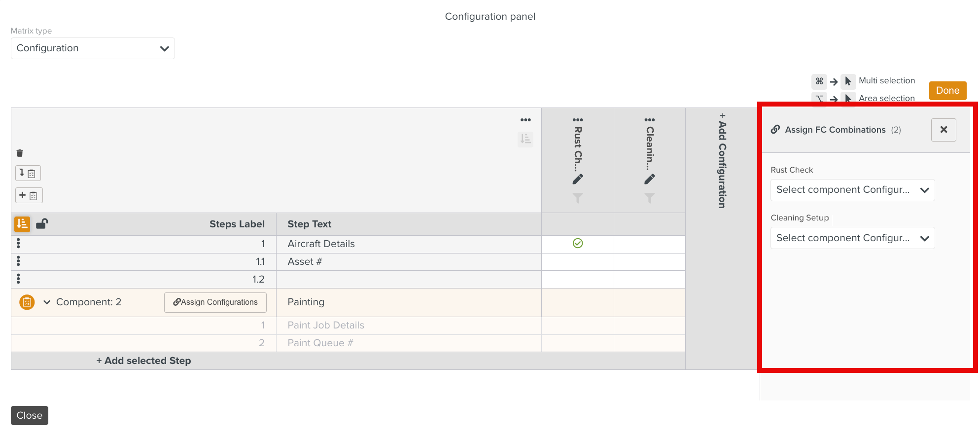
Task: Edit the Cleaning configuration pencil icon
Action: coord(650,179)
